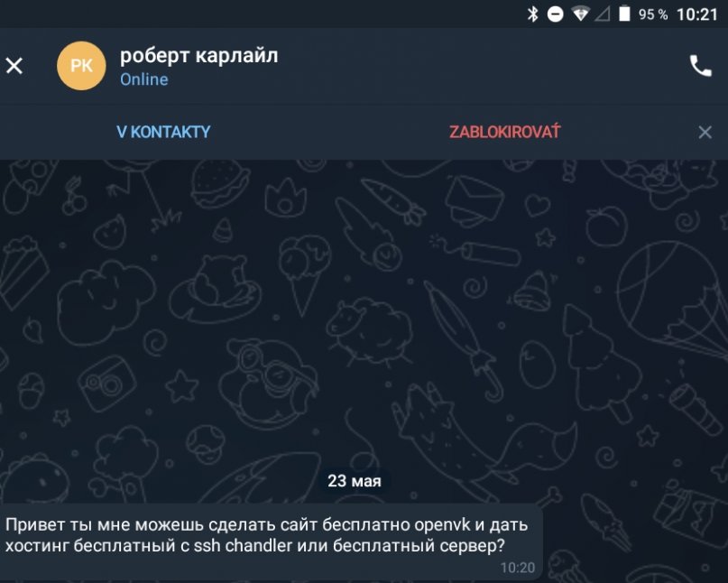
Task: Open profile via name роберт карлайл
Action: (x=199, y=56)
